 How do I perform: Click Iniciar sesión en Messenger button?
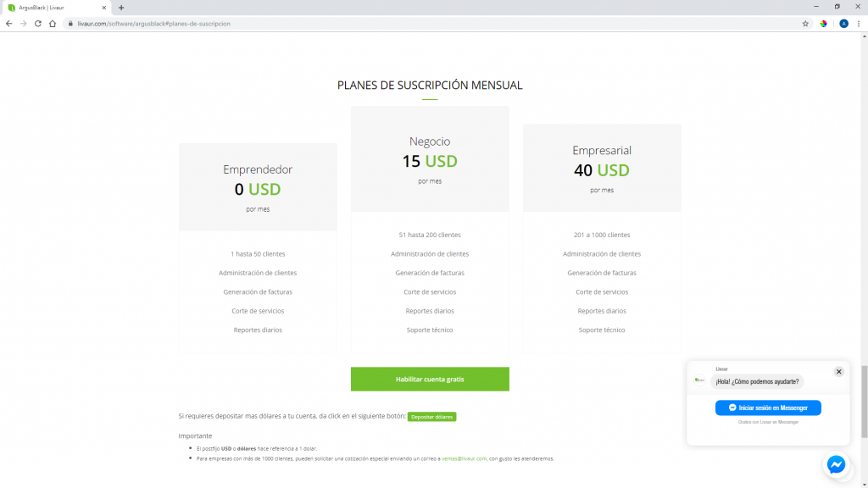pos(768,408)
